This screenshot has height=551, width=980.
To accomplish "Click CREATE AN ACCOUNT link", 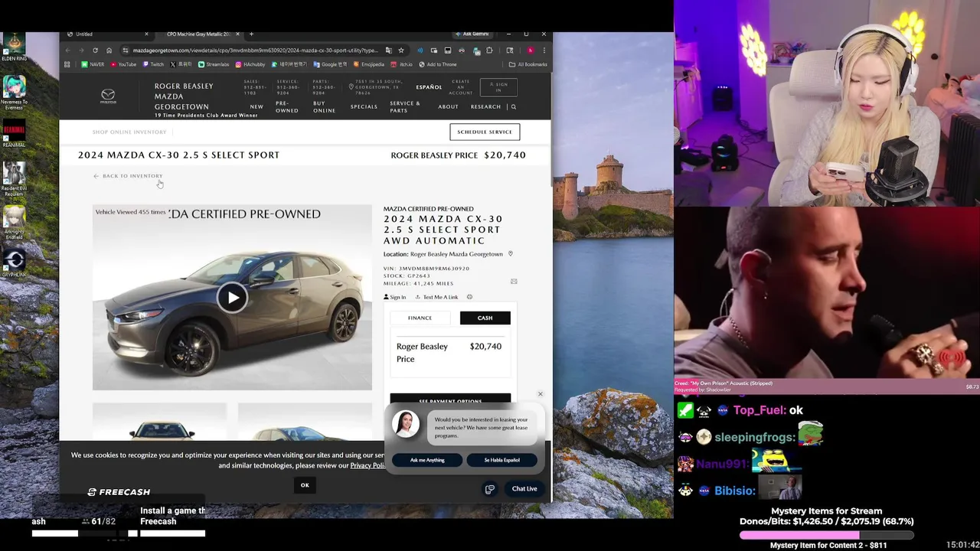I will [x=461, y=87].
